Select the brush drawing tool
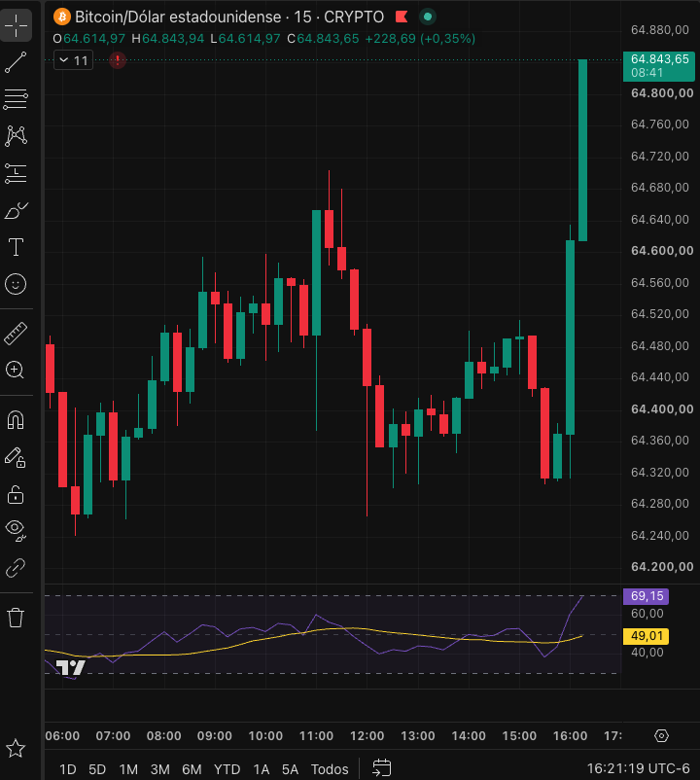The height and width of the screenshot is (780, 700). pos(16,210)
